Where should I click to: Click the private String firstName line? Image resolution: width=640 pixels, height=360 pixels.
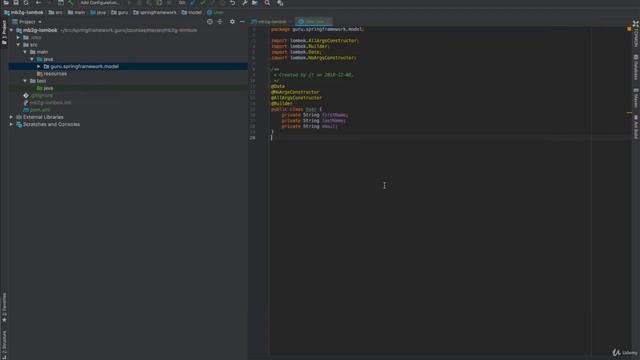tap(315, 115)
